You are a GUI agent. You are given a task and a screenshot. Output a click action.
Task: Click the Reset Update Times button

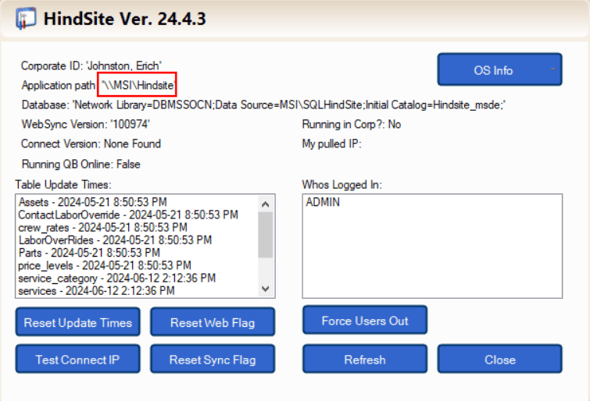click(78, 322)
